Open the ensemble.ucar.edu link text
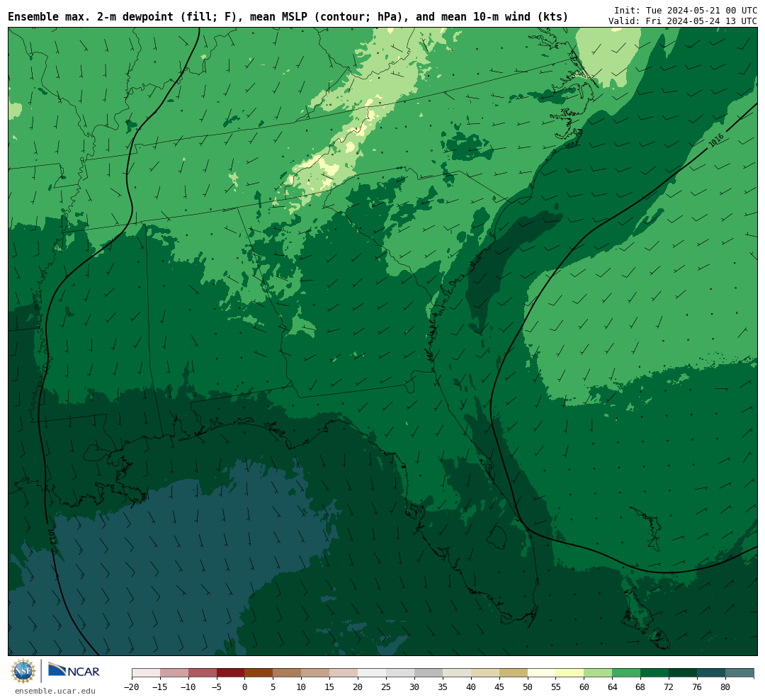This screenshot has width=765, height=700. tap(55, 691)
